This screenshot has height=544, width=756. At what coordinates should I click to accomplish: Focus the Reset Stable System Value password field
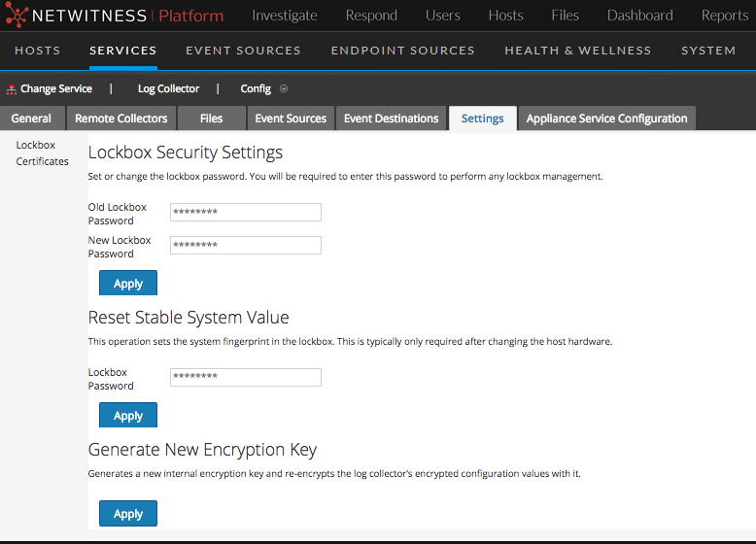(x=245, y=378)
